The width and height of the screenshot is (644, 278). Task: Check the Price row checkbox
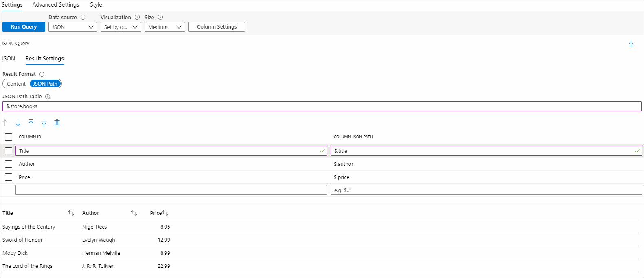9,177
